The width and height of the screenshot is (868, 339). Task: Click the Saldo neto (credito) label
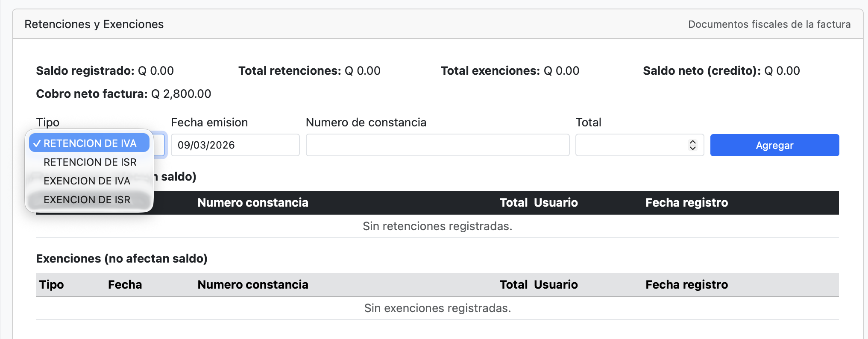tap(701, 70)
